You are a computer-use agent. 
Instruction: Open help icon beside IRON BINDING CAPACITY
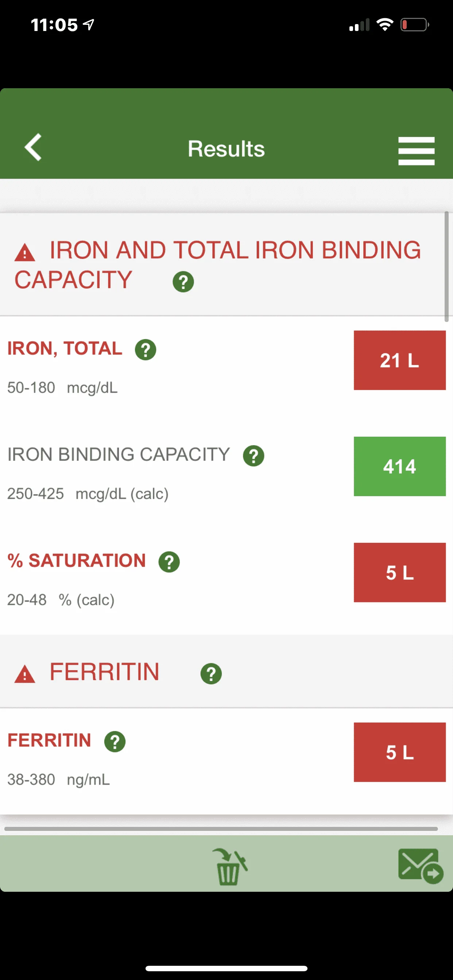253,456
